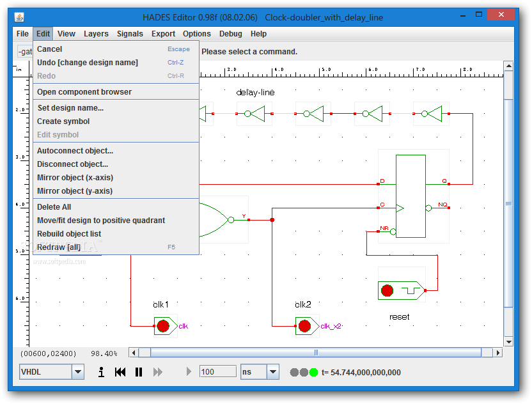532x404 pixels.
Task: Open the Help menu
Action: pyautogui.click(x=258, y=34)
